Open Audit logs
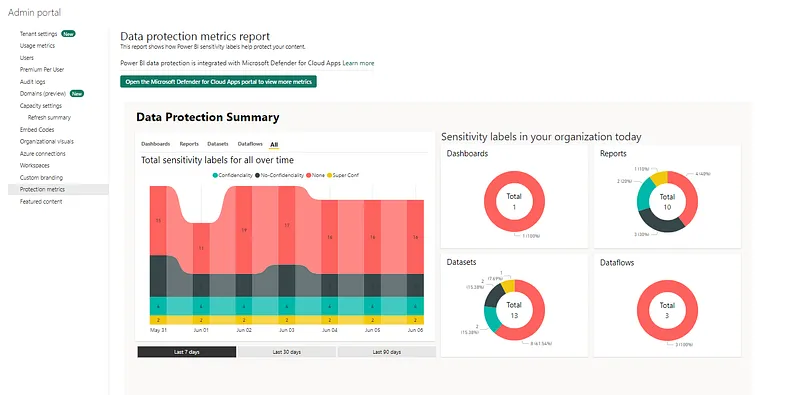This screenshot has width=800, height=395. pyautogui.click(x=33, y=82)
